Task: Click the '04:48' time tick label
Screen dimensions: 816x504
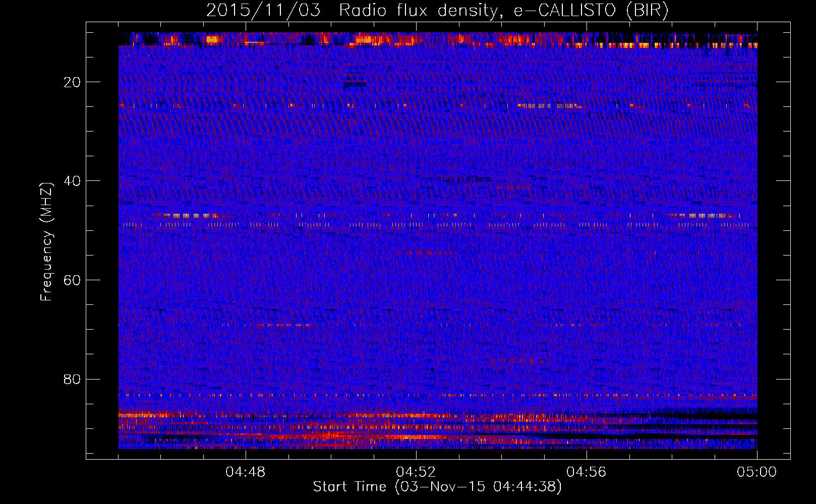Action: point(246,472)
